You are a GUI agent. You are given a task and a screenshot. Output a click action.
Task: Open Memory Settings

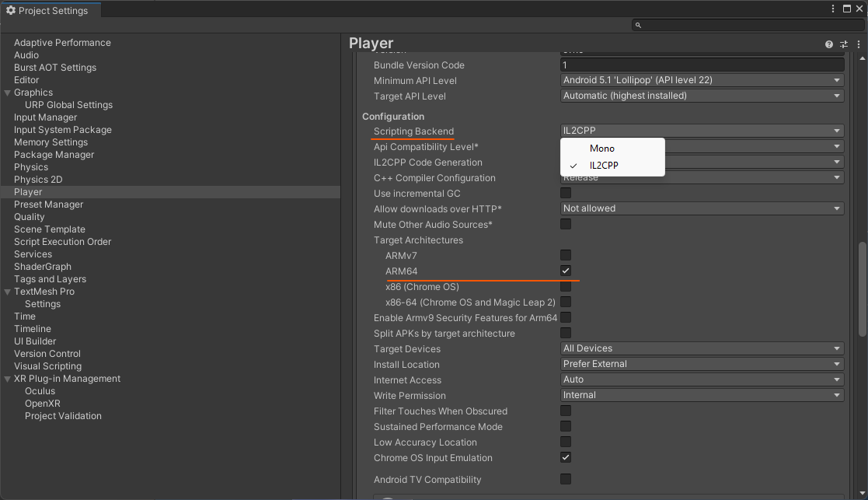(x=51, y=142)
